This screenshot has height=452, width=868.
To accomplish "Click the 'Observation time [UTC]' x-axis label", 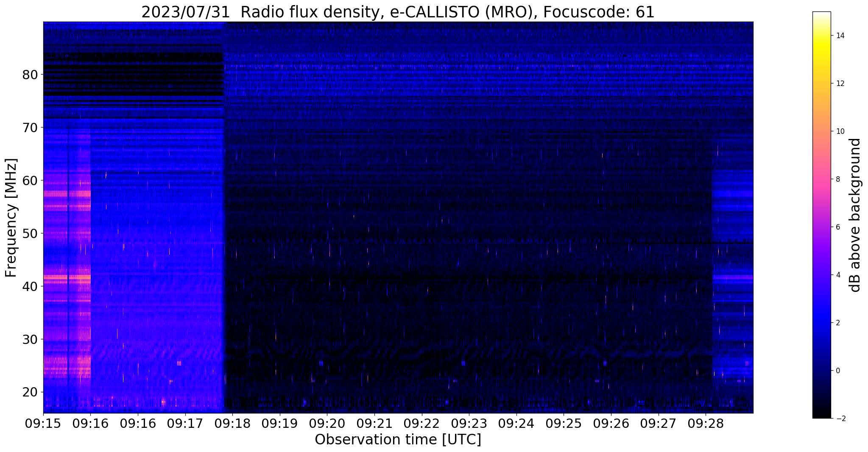I will pos(398,439).
